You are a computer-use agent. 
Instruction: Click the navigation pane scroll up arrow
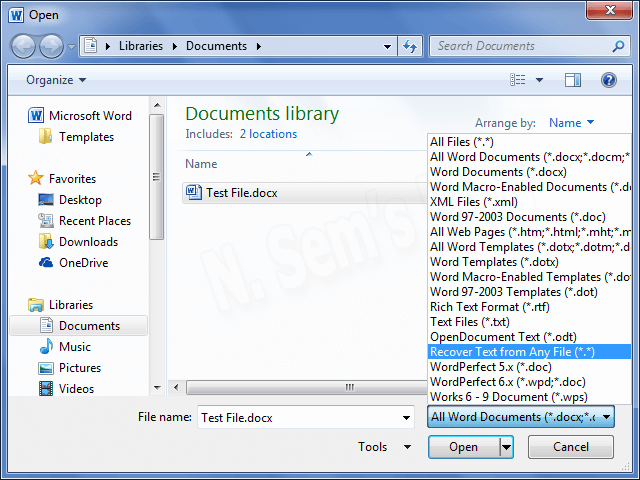(157, 105)
